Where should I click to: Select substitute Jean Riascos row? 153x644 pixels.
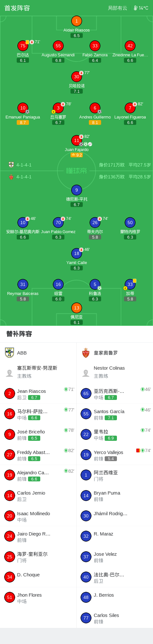(38, 393)
